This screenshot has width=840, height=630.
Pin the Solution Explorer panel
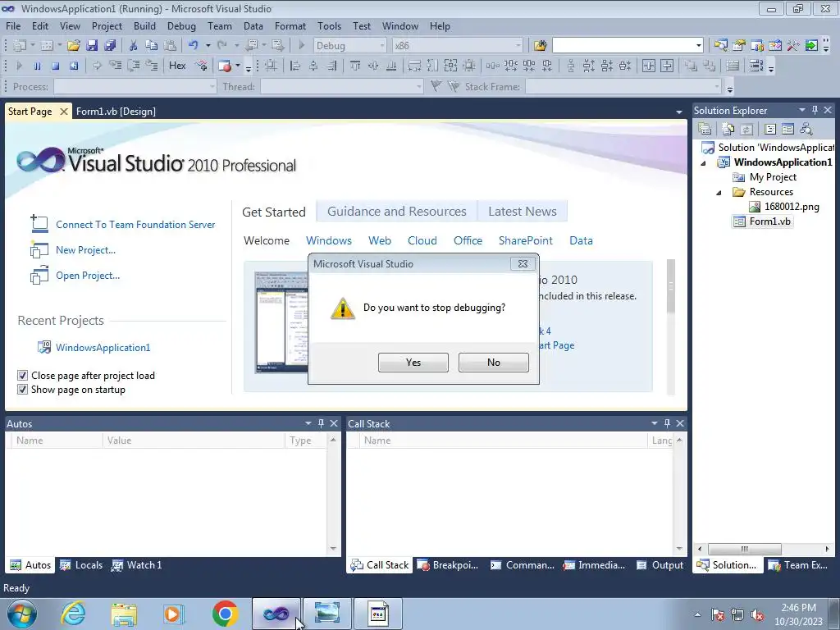coord(815,110)
